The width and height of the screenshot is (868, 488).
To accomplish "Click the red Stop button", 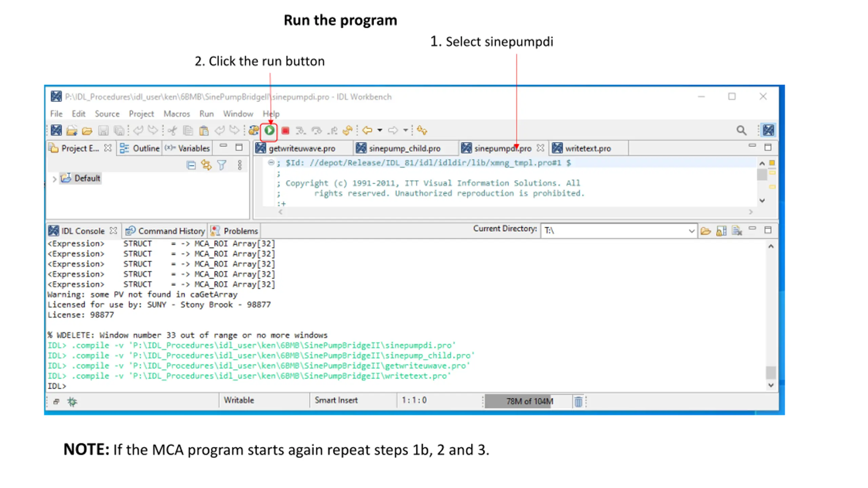I will point(285,130).
